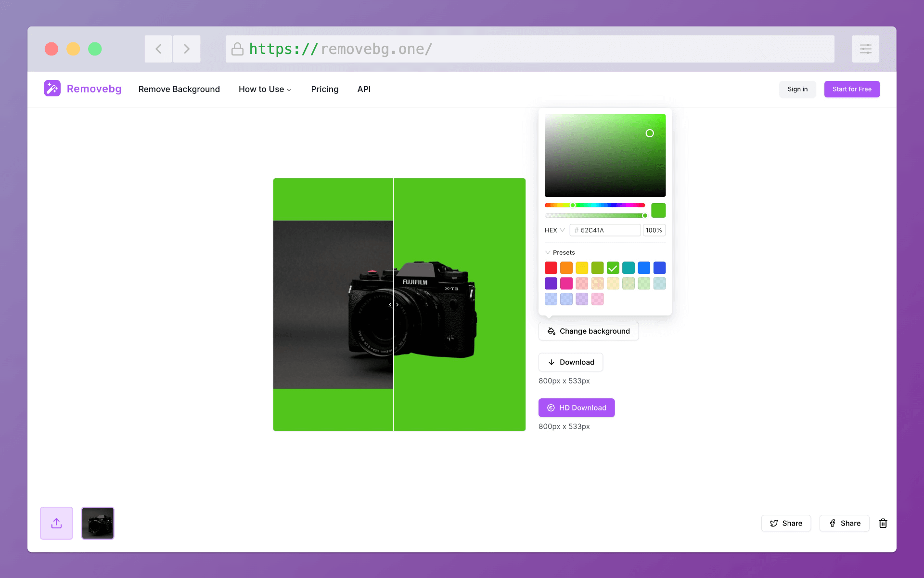The image size is (924, 578).
Task: Select the red preset color swatch
Action: (551, 268)
